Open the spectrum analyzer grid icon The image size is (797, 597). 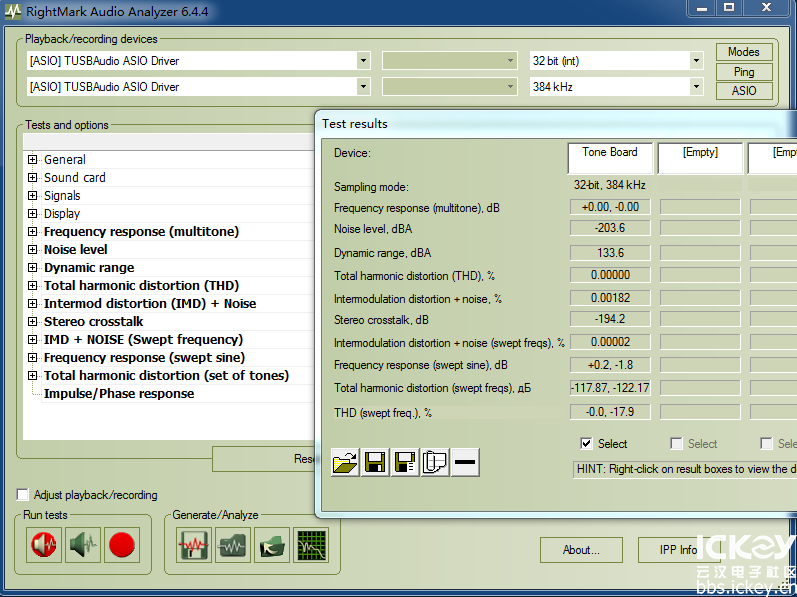311,545
